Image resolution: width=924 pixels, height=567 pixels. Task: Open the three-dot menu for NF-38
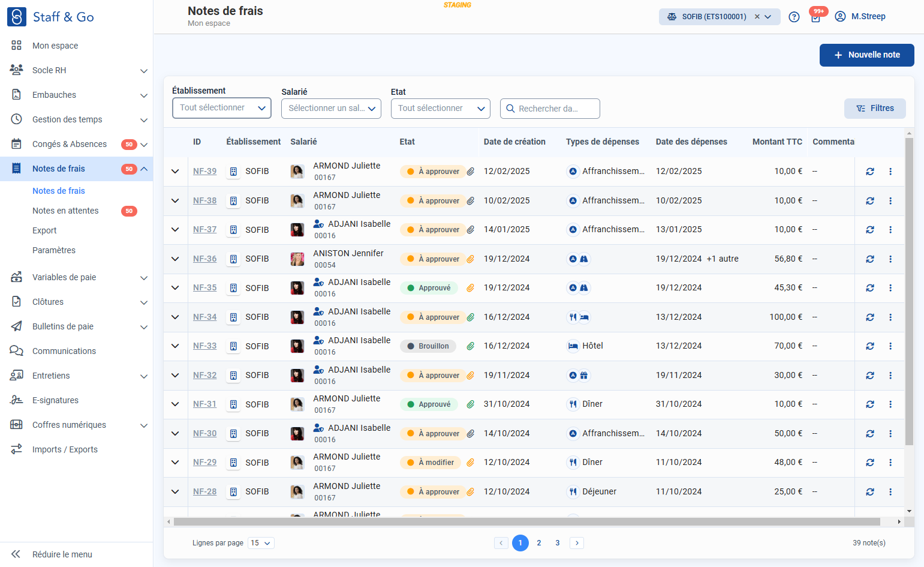coord(890,201)
